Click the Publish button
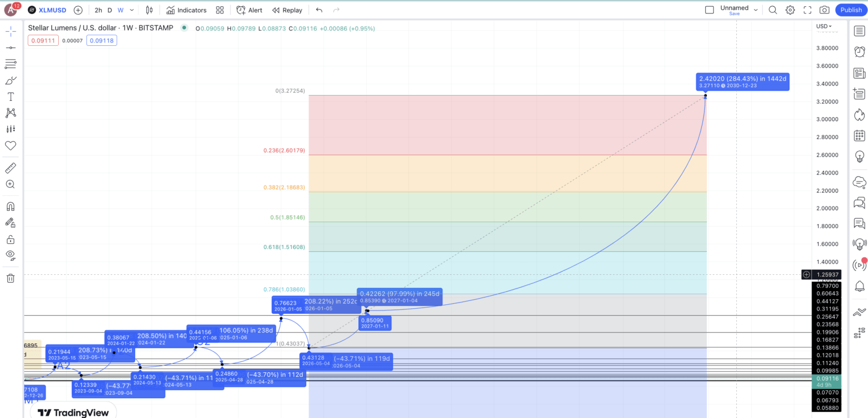The height and width of the screenshot is (418, 868). click(851, 10)
